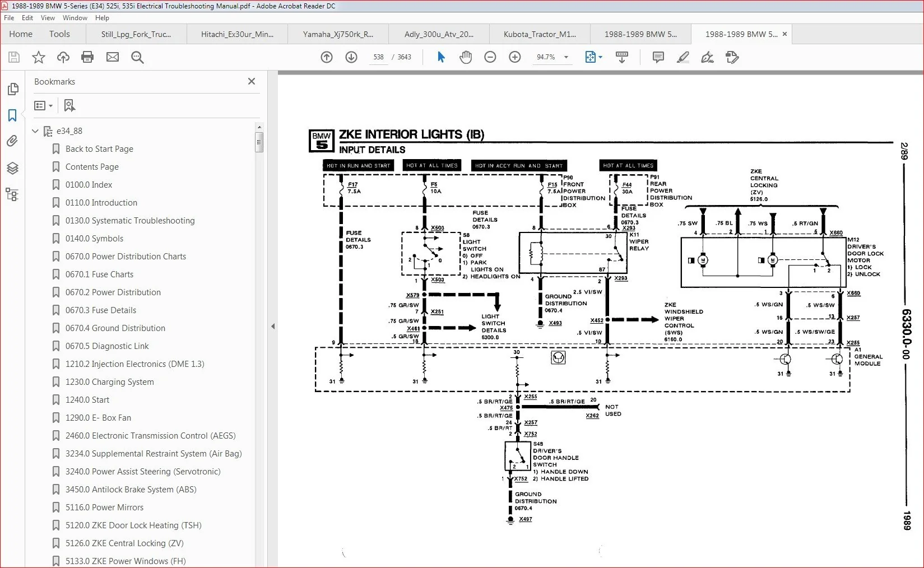The height and width of the screenshot is (568, 924).
Task: Open 0670.5 Diagnostic Link bookmark
Action: [107, 346]
